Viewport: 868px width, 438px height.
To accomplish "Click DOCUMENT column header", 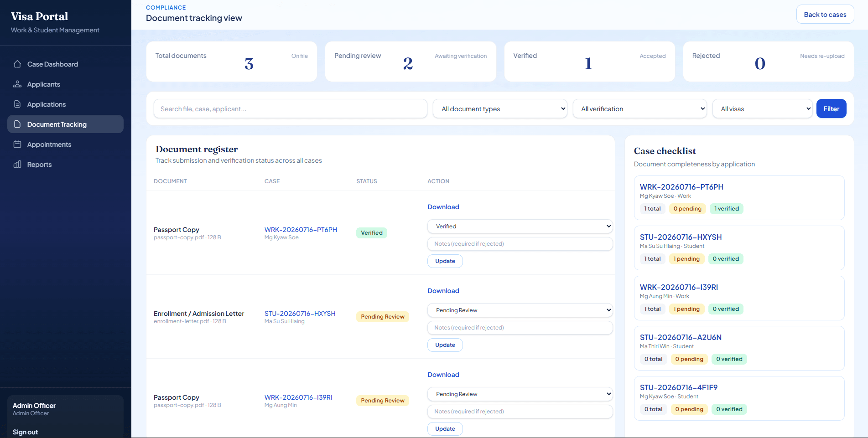I will [170, 181].
